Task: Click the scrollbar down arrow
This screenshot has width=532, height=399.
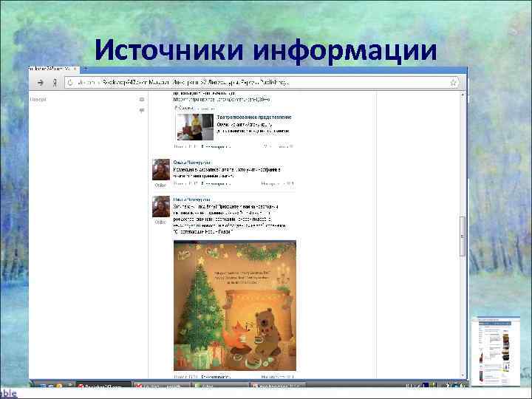Action: pos(463,375)
